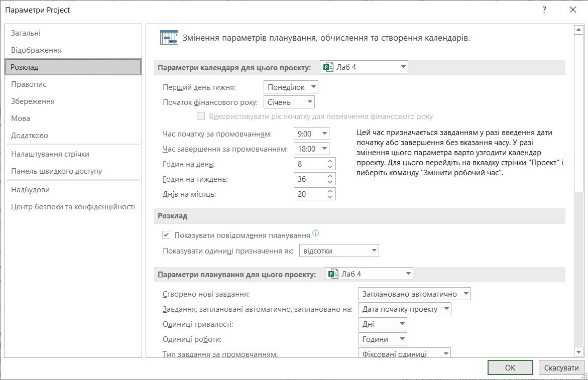The image size is (588, 380).
Task: Click the info icon beside planning messages
Action: (315, 233)
